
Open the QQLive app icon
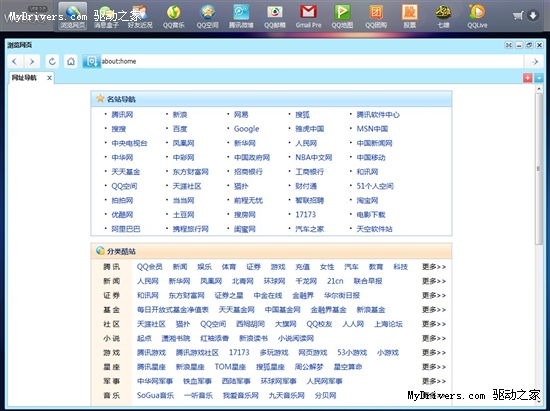pos(477,16)
